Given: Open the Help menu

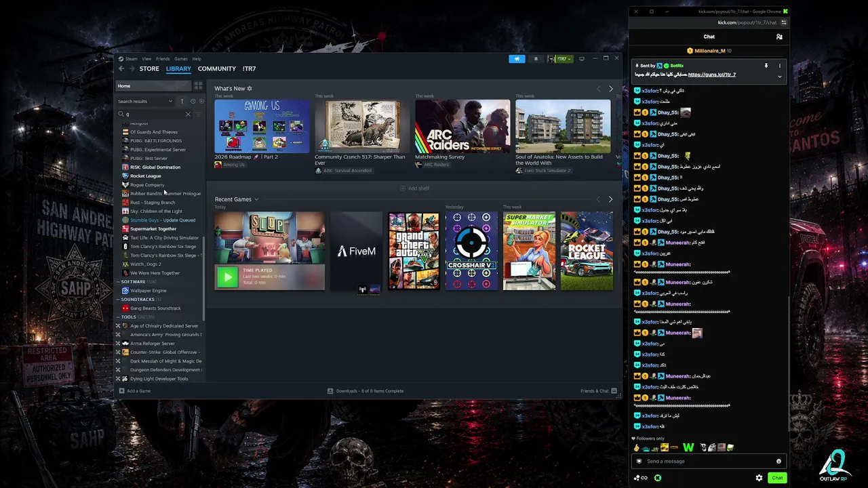Looking at the screenshot, I should [x=197, y=59].
